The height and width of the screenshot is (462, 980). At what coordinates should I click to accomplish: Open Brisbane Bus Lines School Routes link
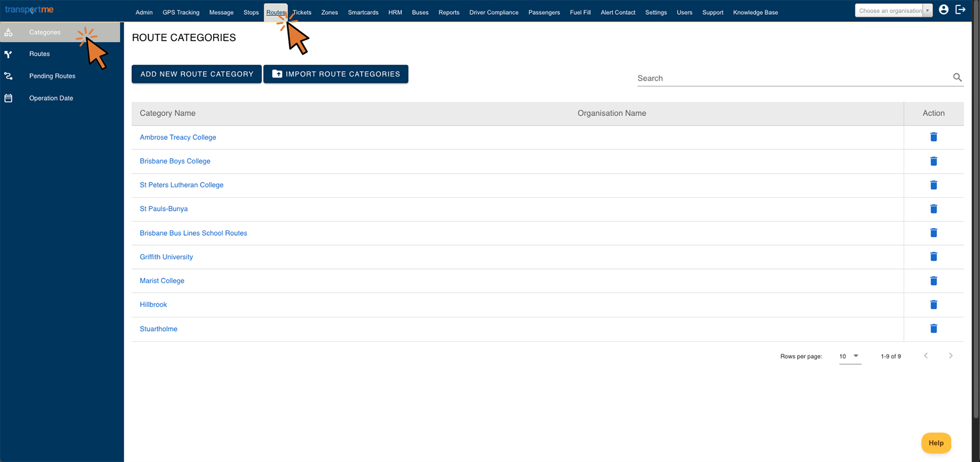pos(194,233)
